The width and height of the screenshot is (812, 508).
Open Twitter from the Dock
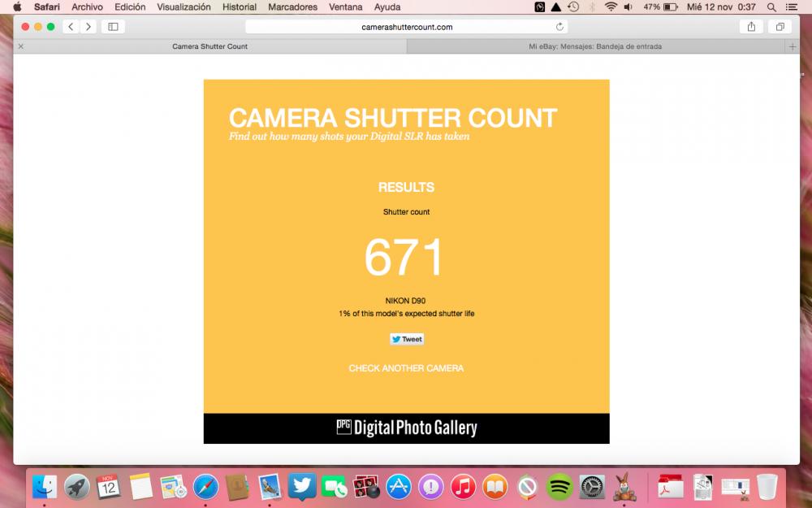(x=302, y=487)
